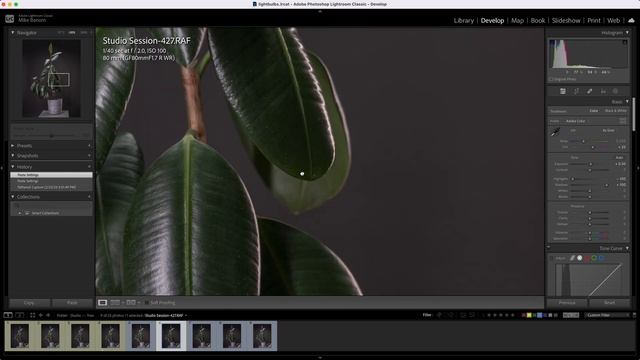640x360 pixels.
Task: Click the Navigator preview thumbnail
Action: pos(51,78)
